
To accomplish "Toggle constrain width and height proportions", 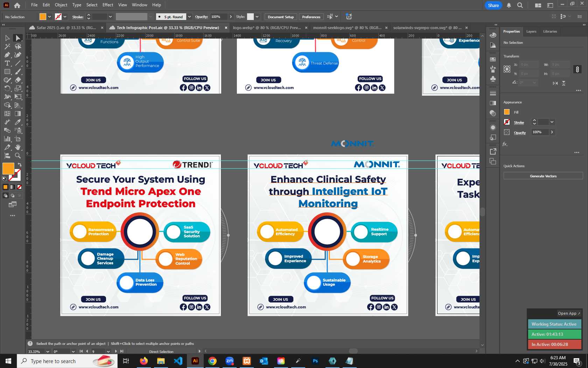I will (577, 69).
